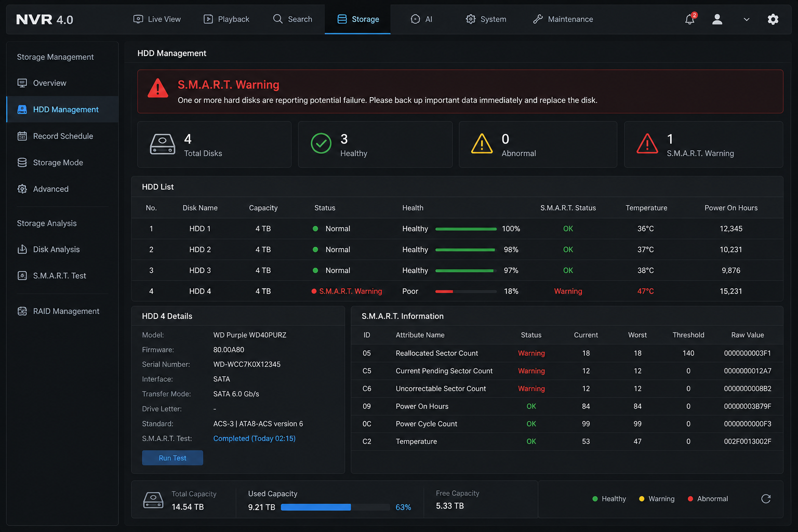Open the notifications bell icon
The width and height of the screenshot is (798, 532).
click(690, 19)
